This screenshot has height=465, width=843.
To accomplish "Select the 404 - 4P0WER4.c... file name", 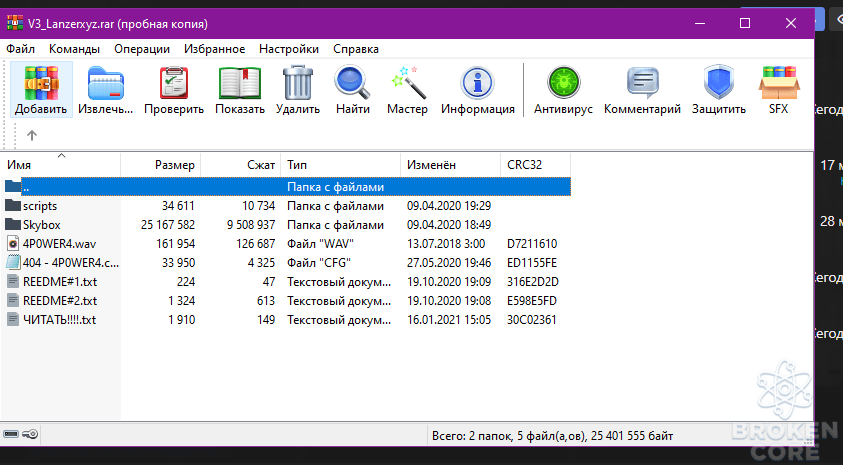I will pyautogui.click(x=71, y=263).
